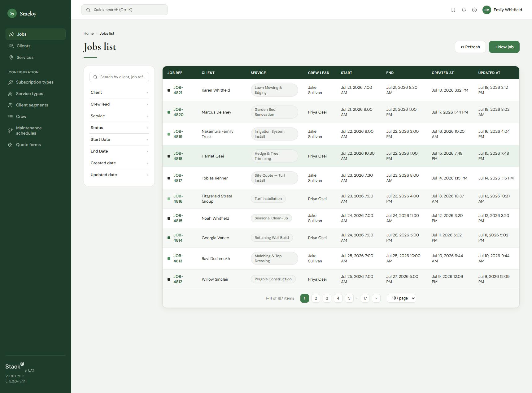The width and height of the screenshot is (532, 393).
Task: Open job JOB-4815 link
Action: pos(178,218)
